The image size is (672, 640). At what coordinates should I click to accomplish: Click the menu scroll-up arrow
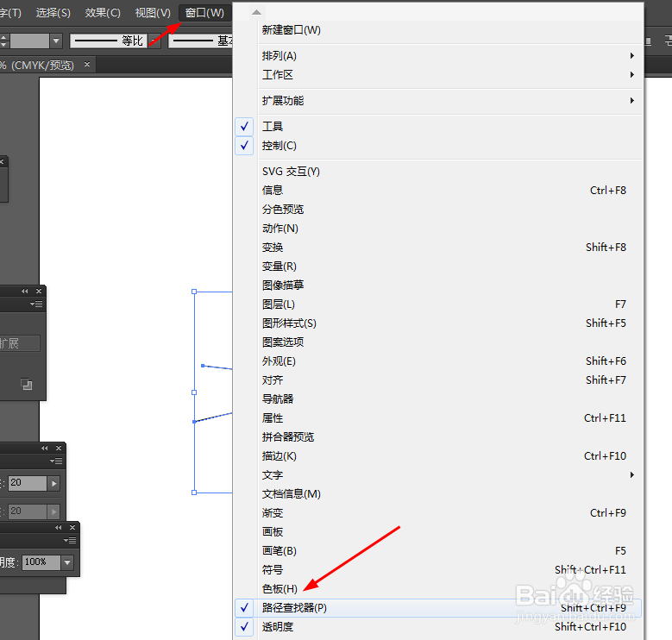click(256, 12)
